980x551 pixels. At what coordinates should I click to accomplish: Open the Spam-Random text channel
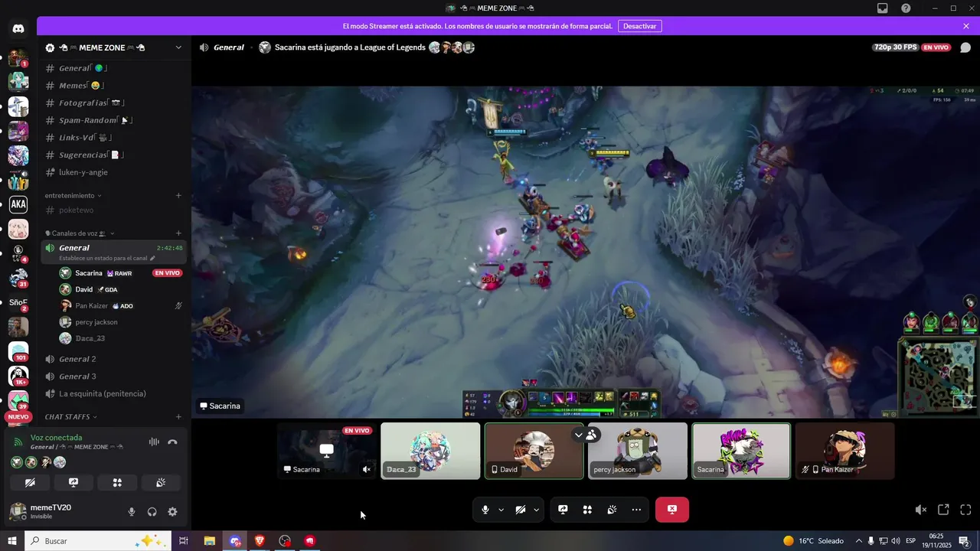point(113,120)
